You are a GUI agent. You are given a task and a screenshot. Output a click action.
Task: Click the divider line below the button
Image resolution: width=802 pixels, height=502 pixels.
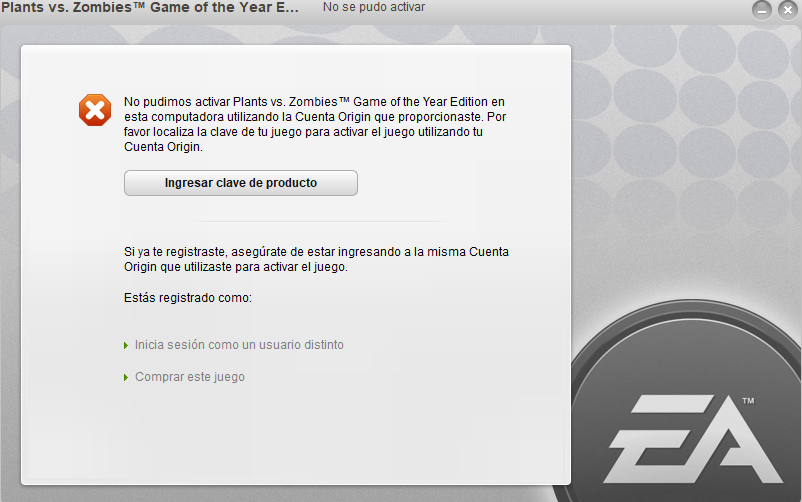(x=317, y=222)
